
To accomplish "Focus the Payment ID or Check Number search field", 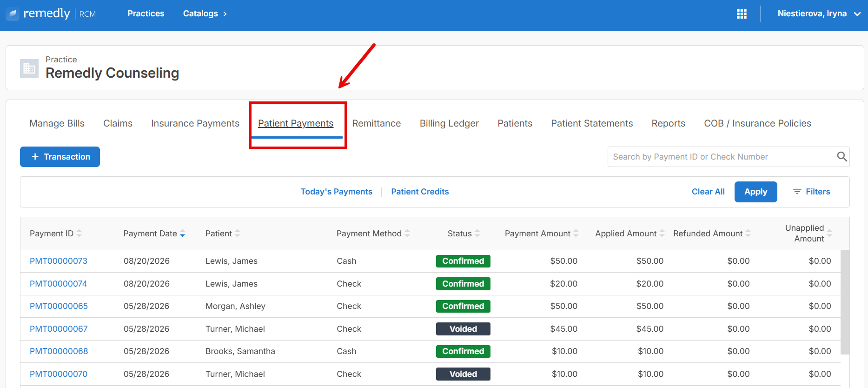I will pyautogui.click(x=723, y=157).
